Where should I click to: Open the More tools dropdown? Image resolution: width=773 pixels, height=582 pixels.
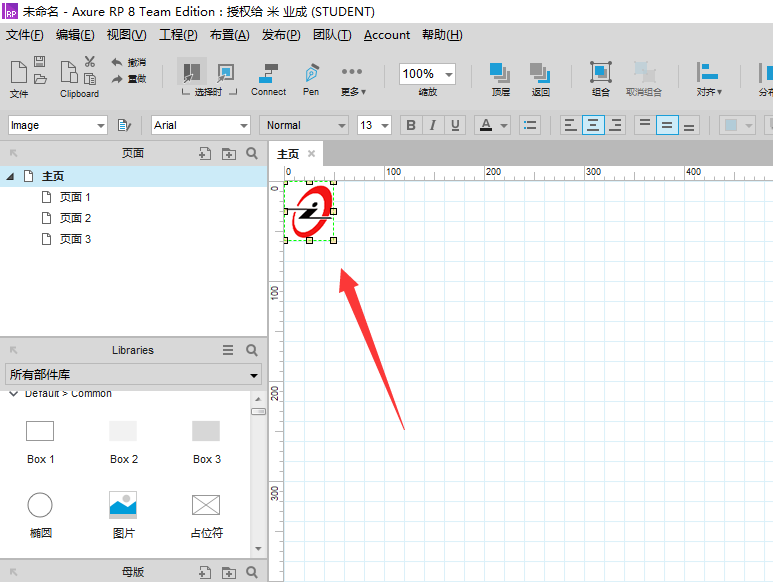[x=352, y=80]
